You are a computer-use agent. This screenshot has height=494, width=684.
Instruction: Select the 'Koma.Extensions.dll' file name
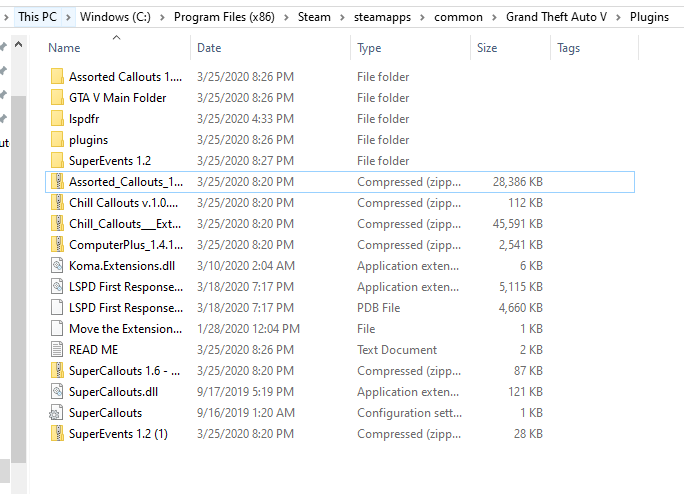tap(122, 266)
